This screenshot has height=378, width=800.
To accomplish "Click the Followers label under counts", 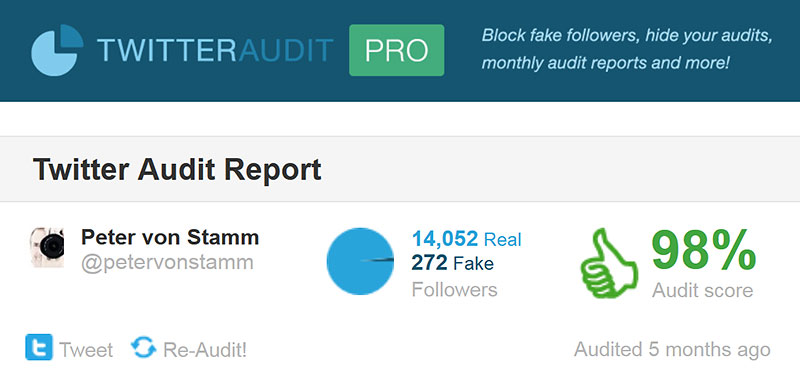I will point(455,290).
